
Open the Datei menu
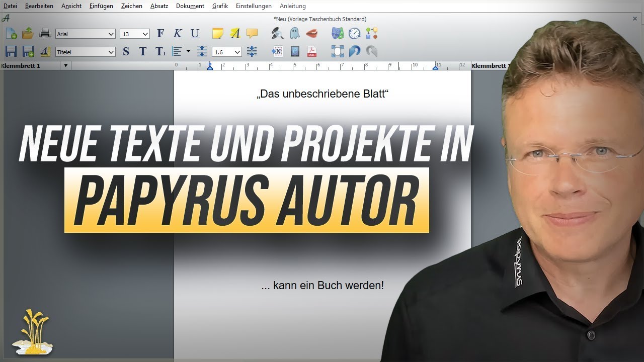tap(10, 6)
